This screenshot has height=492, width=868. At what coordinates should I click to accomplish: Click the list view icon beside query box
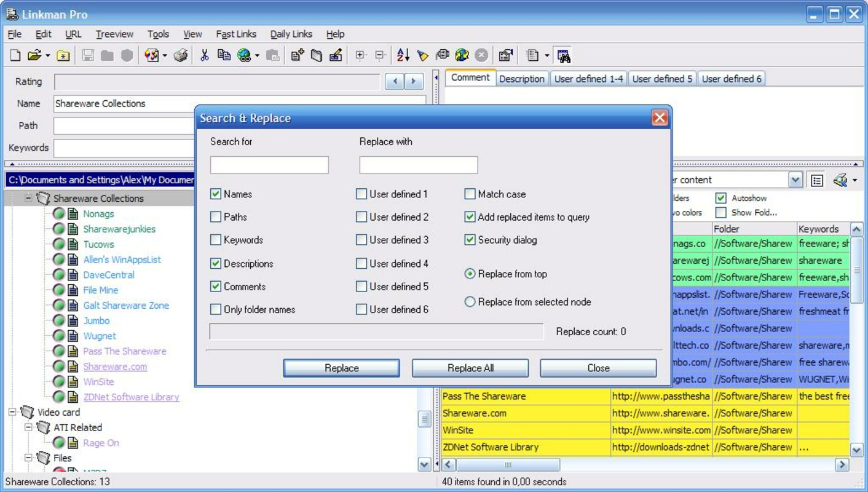pyautogui.click(x=817, y=180)
